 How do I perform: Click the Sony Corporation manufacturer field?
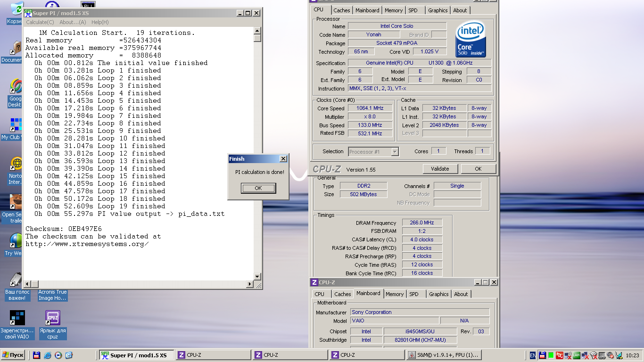tap(420, 312)
